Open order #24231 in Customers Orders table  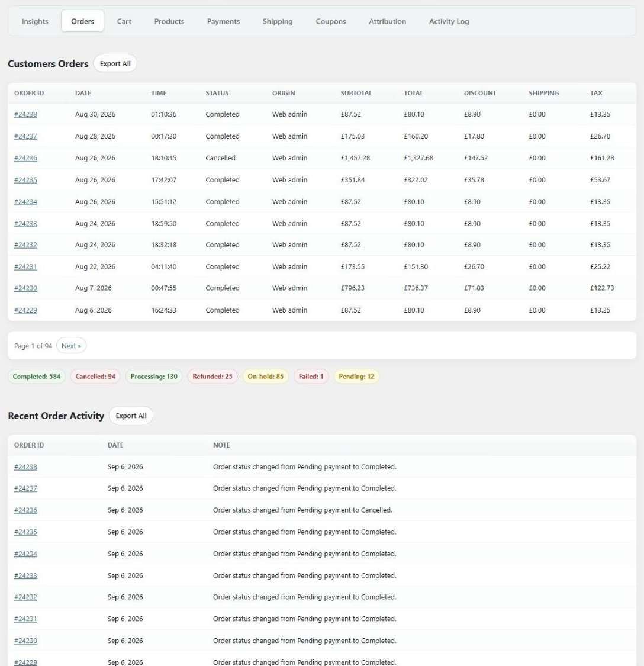(25, 267)
